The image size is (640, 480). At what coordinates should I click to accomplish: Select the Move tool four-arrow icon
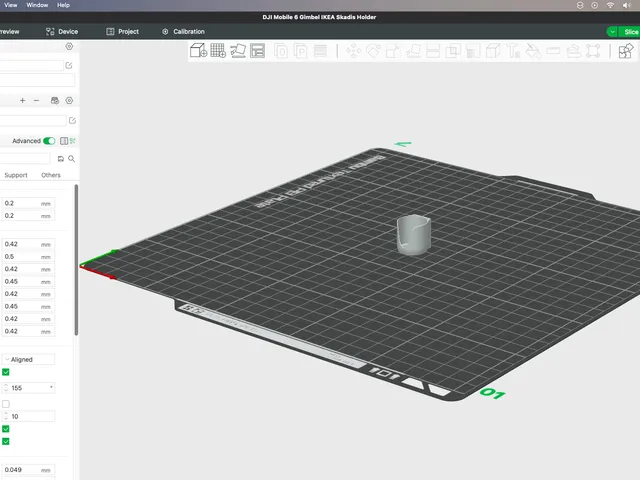tap(353, 51)
